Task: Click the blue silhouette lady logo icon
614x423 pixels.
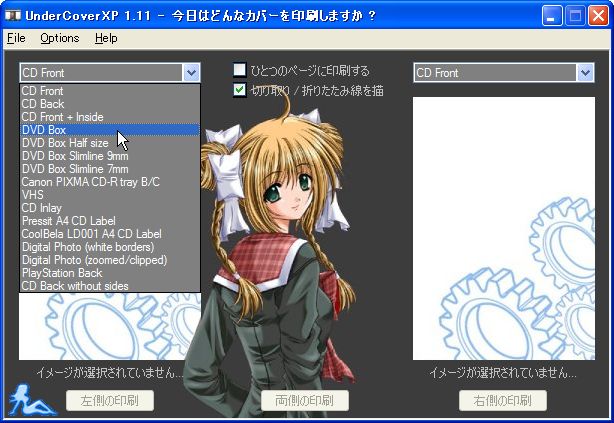Action: click(x=31, y=400)
